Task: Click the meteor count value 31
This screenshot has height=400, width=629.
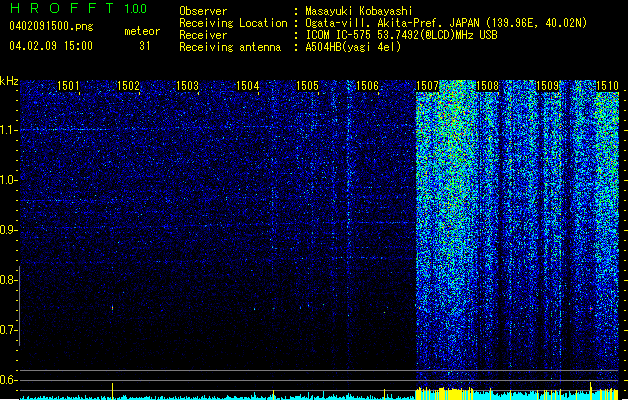Action: [x=145, y=46]
